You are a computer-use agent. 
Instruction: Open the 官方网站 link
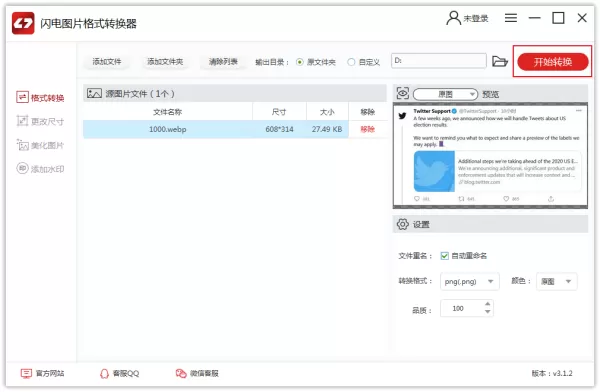point(50,373)
